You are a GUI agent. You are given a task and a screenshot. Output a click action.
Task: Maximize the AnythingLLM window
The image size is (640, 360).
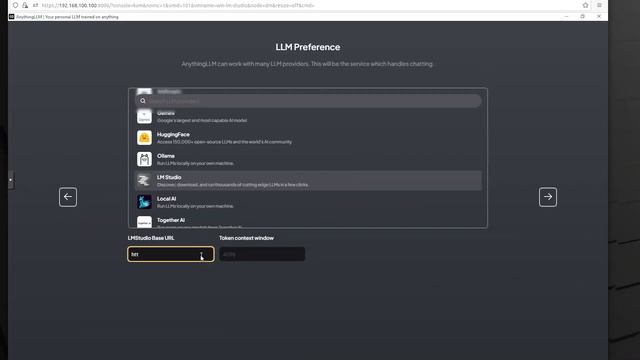(582, 17)
